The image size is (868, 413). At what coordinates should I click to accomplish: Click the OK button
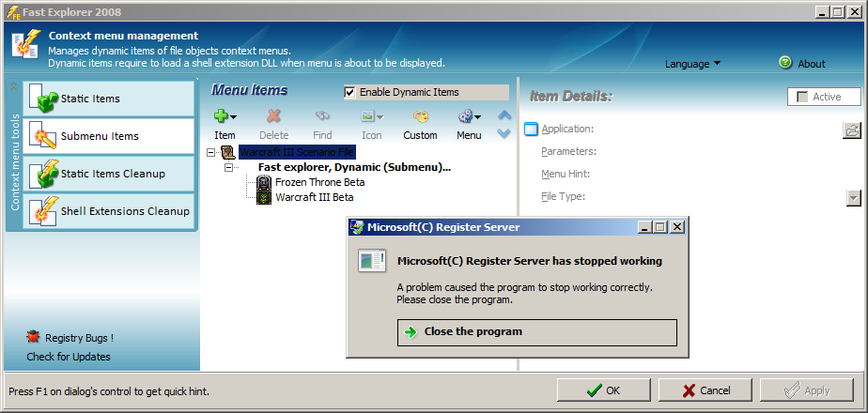point(603,390)
